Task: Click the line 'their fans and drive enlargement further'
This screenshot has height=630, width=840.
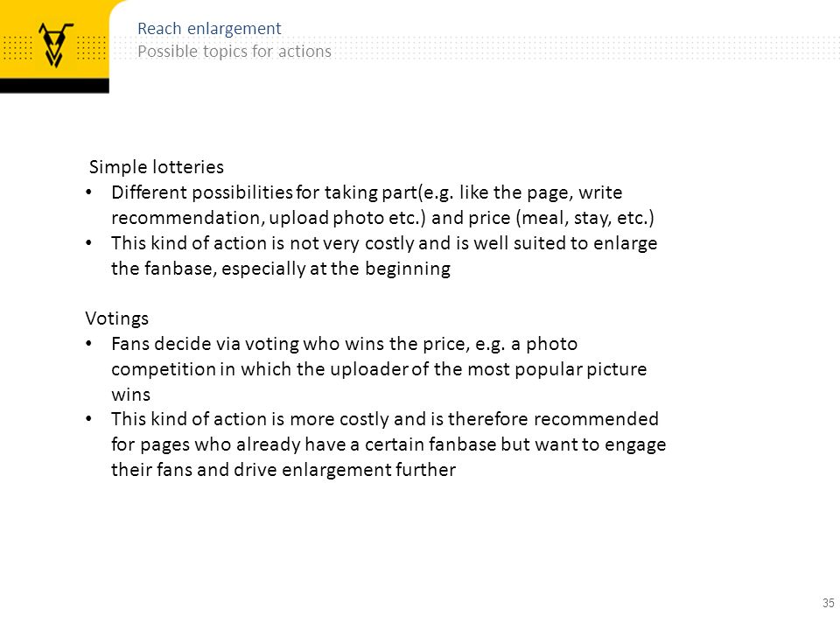Action: [x=283, y=470]
